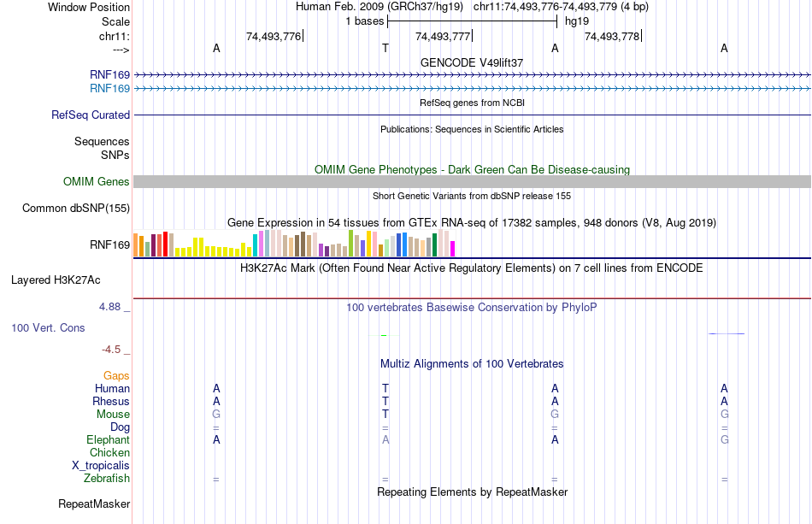Click 'Short Genetic Variants from dbSNP release 155'
Image resolution: width=812 pixels, height=524 pixels.
coord(472,196)
